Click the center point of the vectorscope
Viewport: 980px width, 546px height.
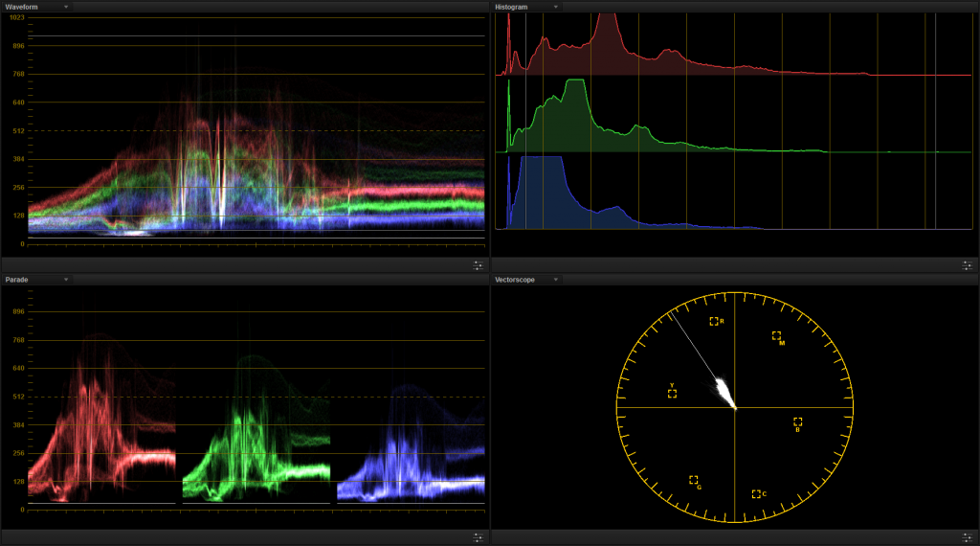tap(735, 408)
